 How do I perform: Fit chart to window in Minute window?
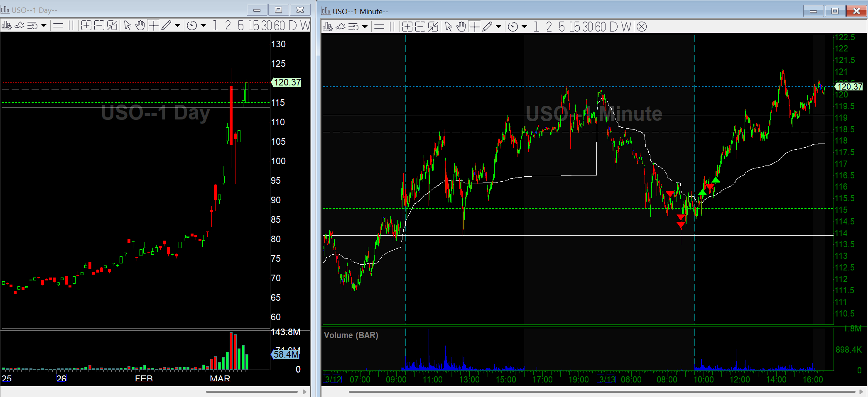433,27
